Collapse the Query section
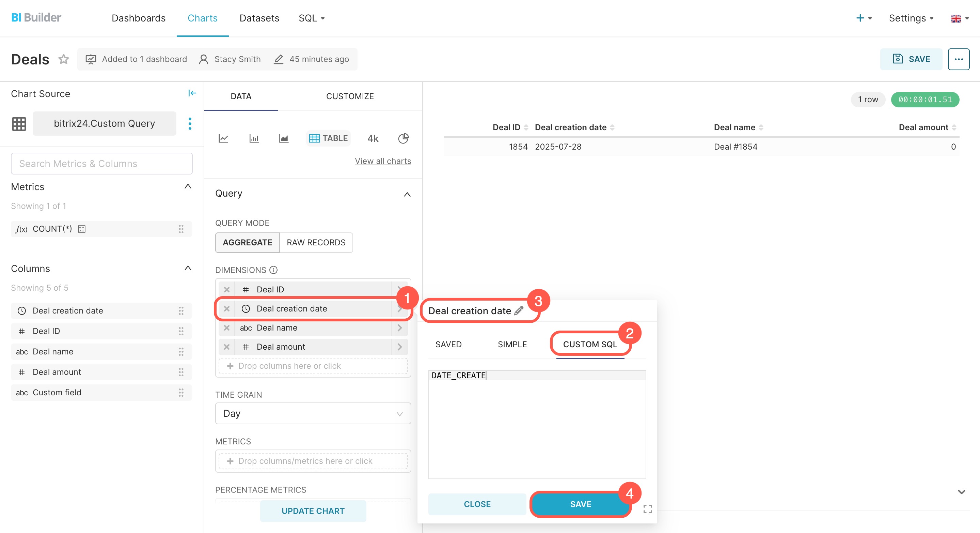980x533 pixels. [407, 194]
